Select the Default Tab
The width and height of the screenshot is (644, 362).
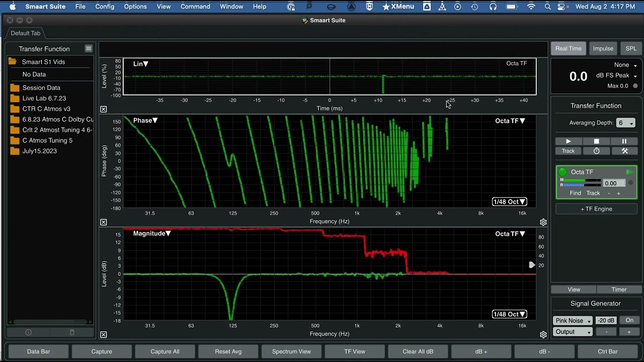(26, 33)
